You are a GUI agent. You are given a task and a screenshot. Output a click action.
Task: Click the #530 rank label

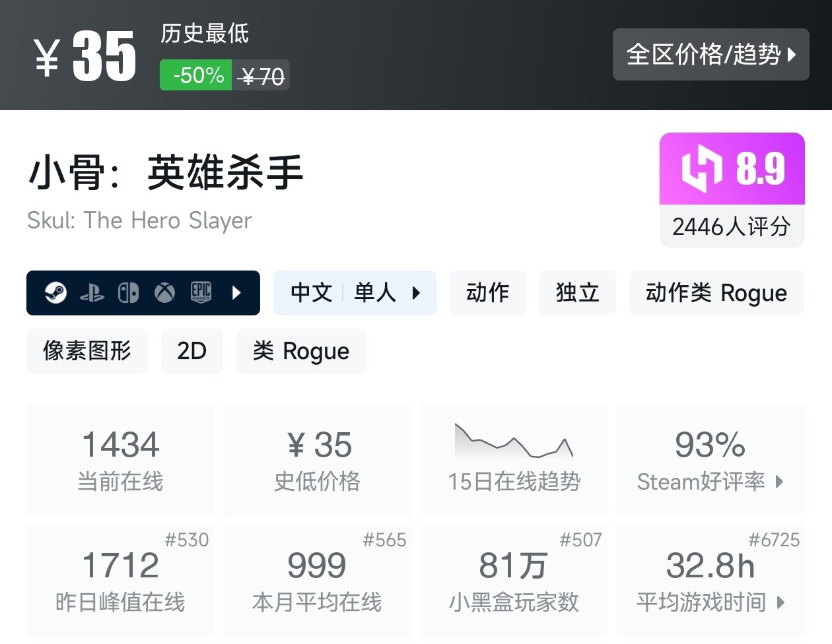coord(187,540)
